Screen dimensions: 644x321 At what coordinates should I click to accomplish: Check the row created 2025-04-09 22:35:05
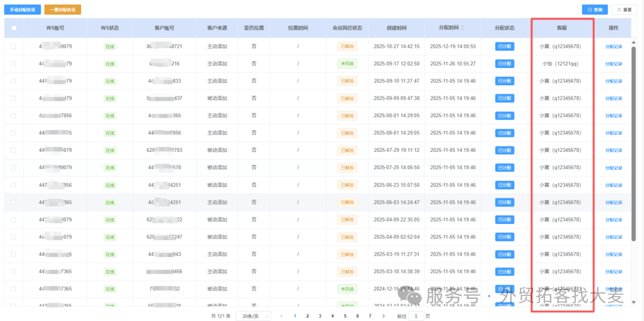pyautogui.click(x=14, y=219)
